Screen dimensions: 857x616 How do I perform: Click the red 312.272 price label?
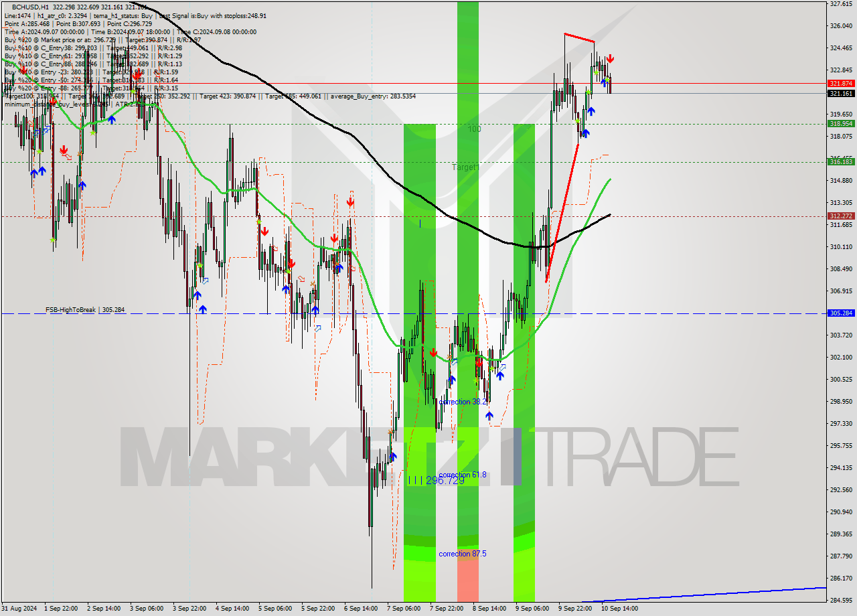841,216
